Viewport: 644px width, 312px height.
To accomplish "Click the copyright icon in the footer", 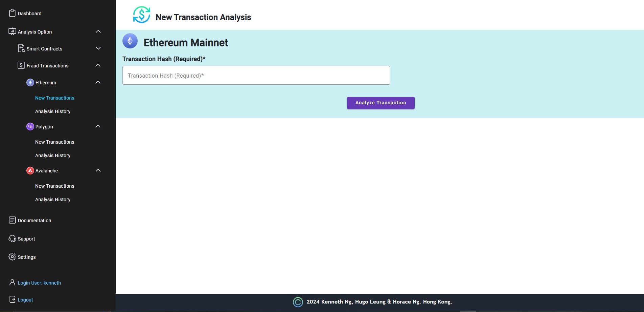I will tap(298, 302).
